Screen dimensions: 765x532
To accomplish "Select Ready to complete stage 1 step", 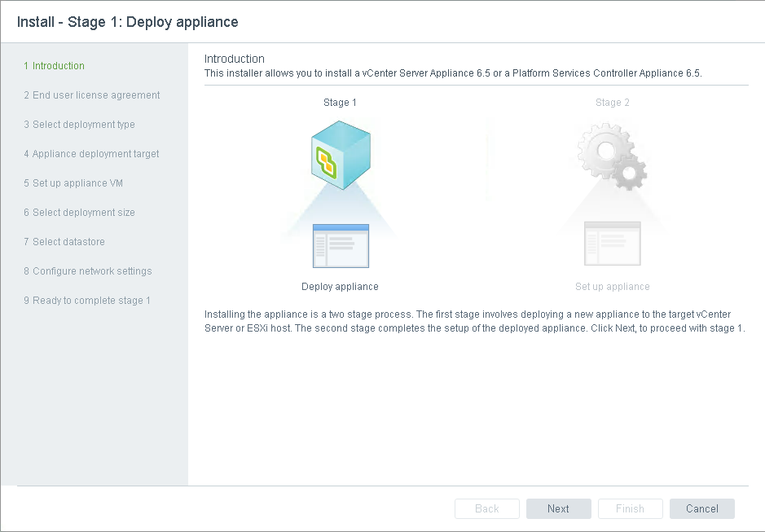I will click(86, 301).
